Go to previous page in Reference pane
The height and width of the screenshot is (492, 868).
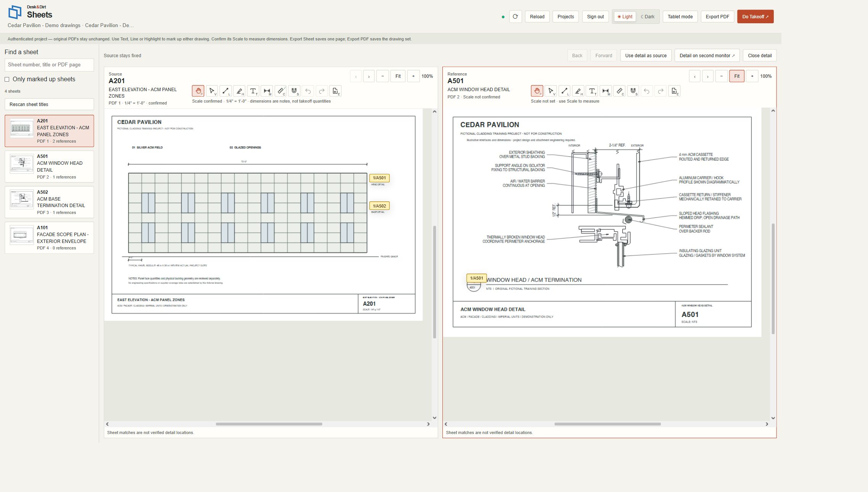(x=695, y=76)
